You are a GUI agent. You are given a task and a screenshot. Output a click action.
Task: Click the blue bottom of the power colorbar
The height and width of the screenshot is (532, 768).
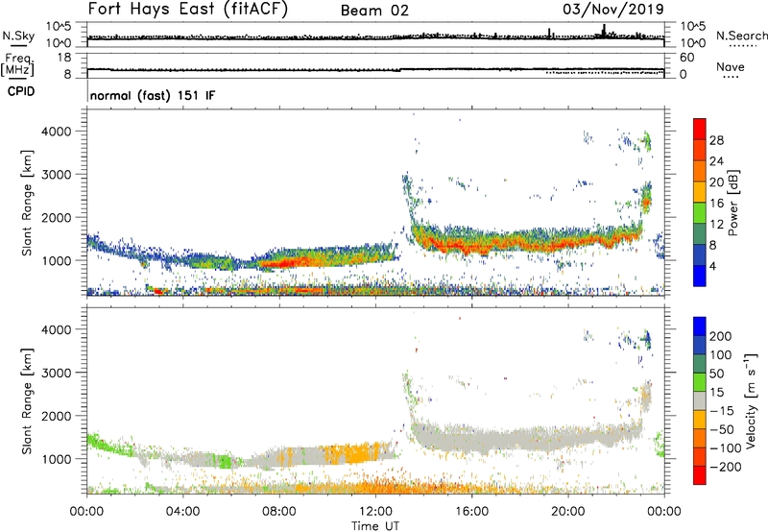700,276
